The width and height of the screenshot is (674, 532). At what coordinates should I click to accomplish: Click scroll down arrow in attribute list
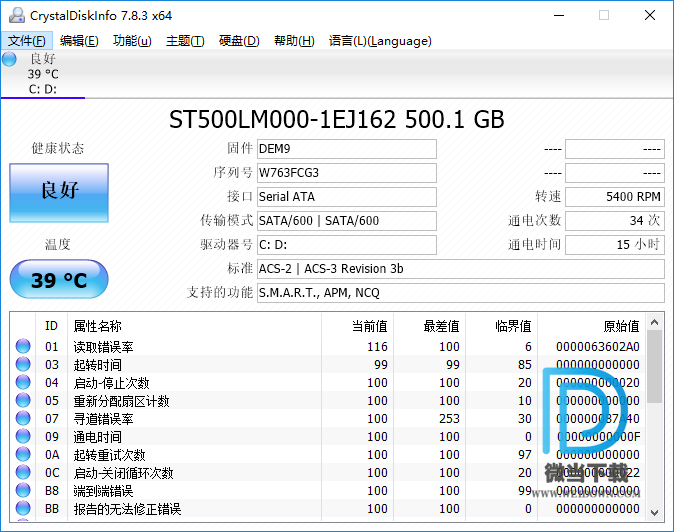point(655,512)
